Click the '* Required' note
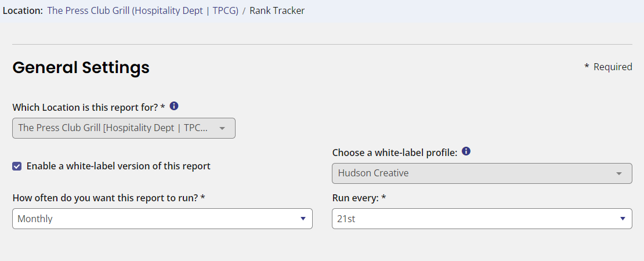The width and height of the screenshot is (644, 261). [608, 67]
